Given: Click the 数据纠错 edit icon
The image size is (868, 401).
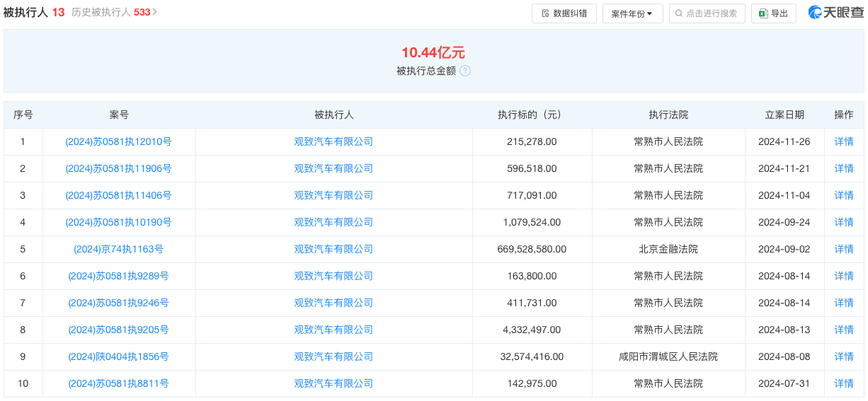Looking at the screenshot, I should (545, 13).
